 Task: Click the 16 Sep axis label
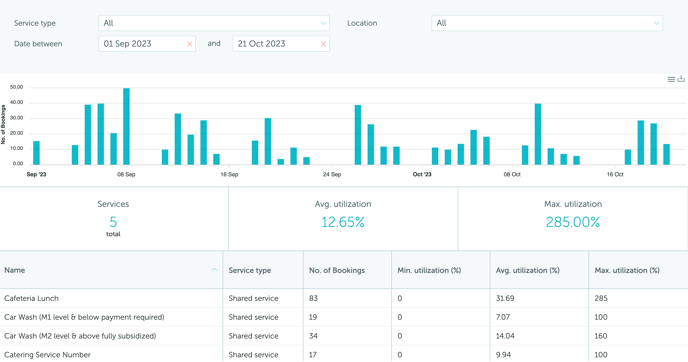[229, 175]
